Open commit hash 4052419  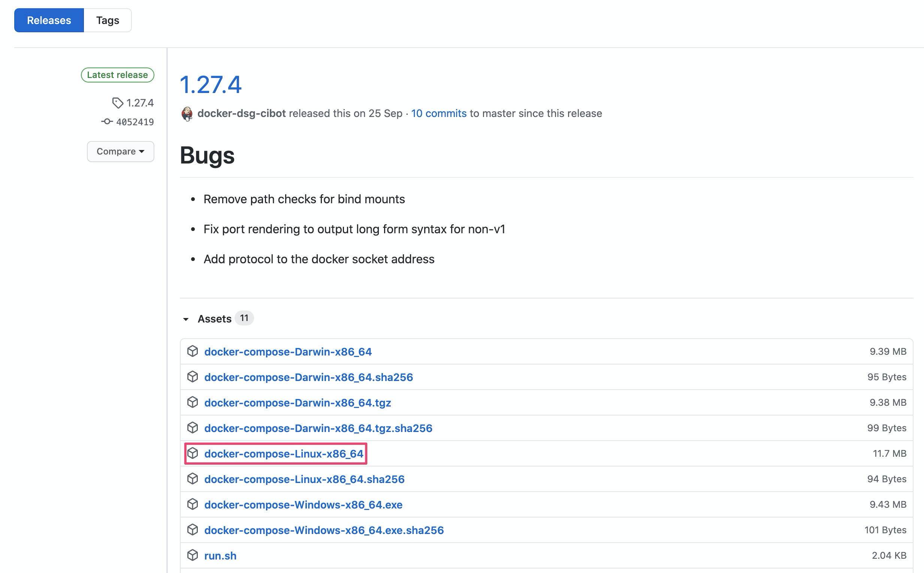coord(135,122)
